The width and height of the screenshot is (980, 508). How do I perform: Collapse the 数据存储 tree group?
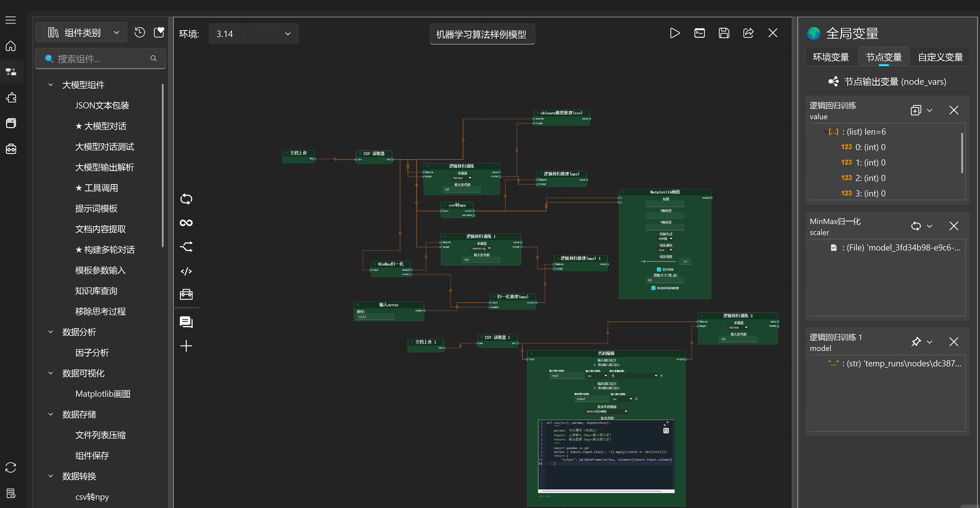(51, 414)
